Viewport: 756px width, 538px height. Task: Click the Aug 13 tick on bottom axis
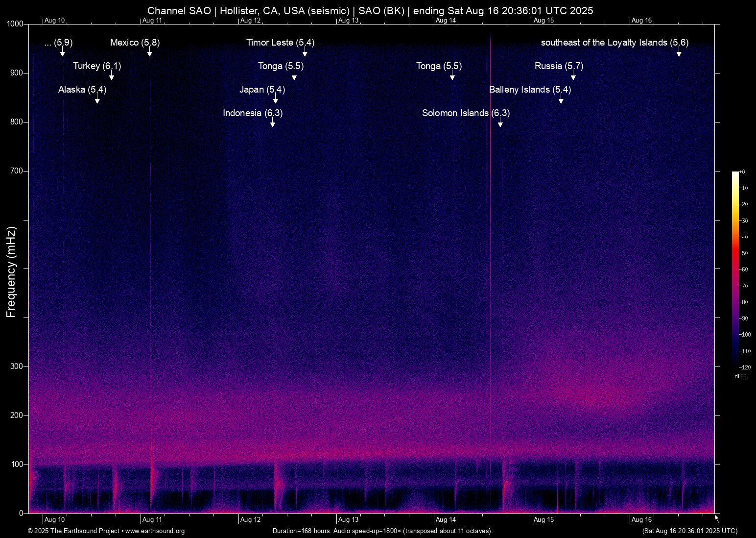[x=348, y=519]
